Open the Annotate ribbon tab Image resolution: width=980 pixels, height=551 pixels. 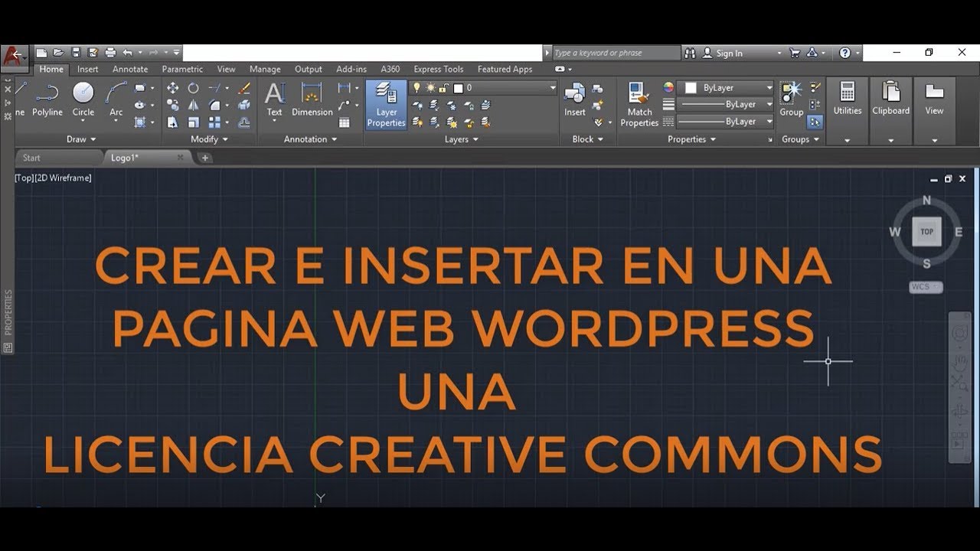coord(130,69)
